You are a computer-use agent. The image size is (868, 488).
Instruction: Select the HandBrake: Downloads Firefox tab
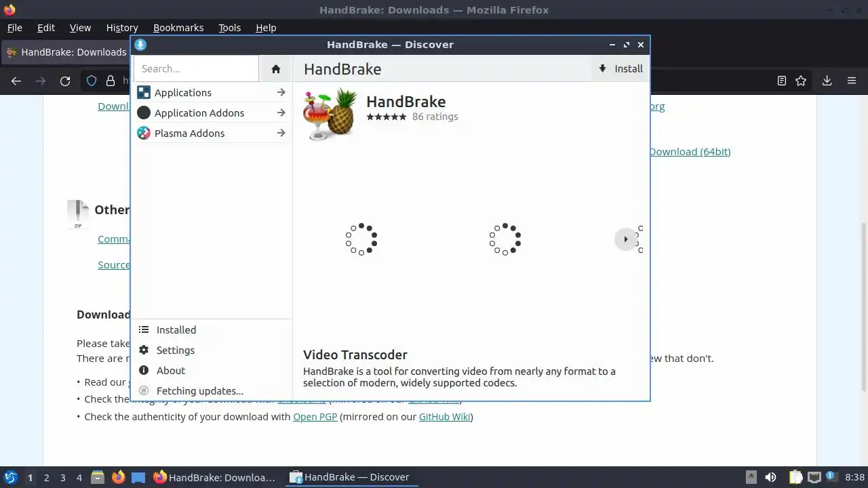(x=66, y=52)
